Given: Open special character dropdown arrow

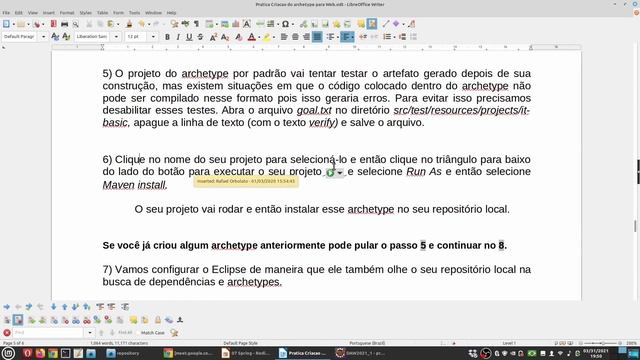Looking at the screenshot, I should pyautogui.click(x=293, y=24).
